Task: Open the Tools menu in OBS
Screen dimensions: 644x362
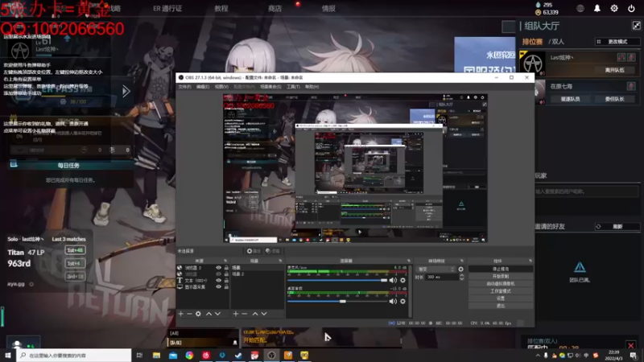Action: point(293,87)
